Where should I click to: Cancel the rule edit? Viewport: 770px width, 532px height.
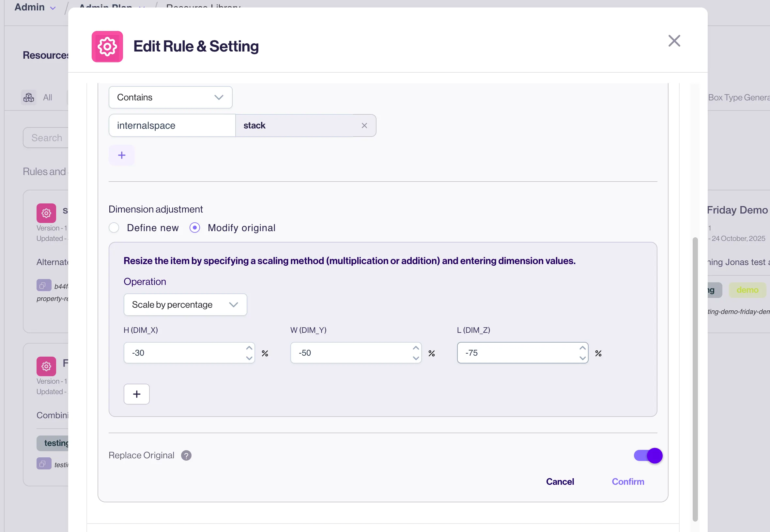pos(560,482)
